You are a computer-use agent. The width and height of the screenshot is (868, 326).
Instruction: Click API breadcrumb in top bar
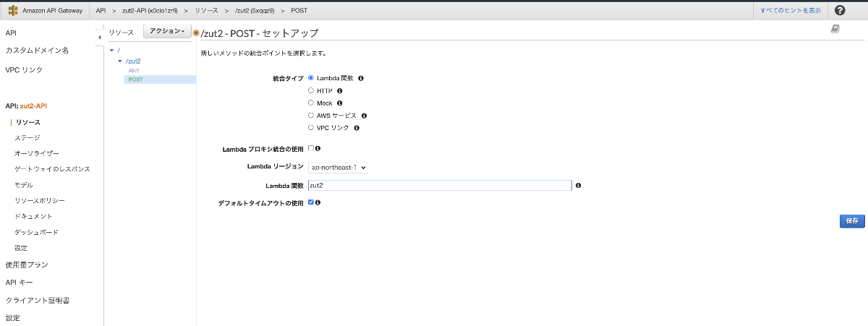tap(101, 11)
